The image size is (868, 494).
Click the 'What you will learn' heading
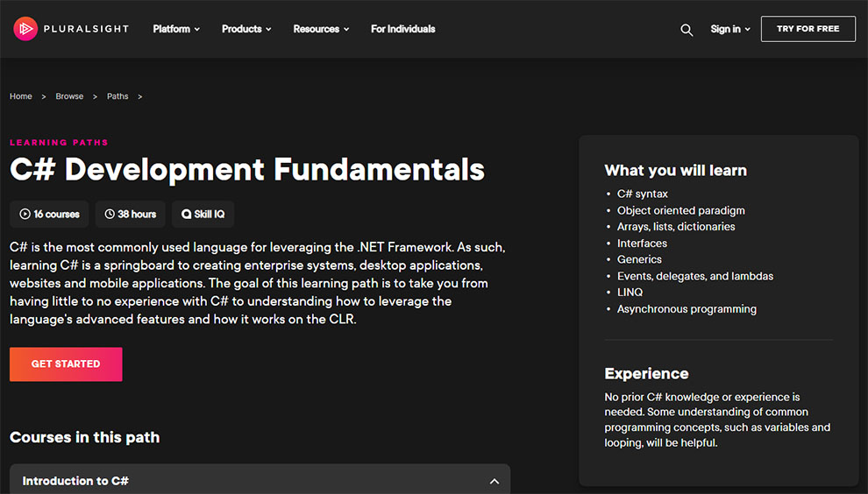675,171
